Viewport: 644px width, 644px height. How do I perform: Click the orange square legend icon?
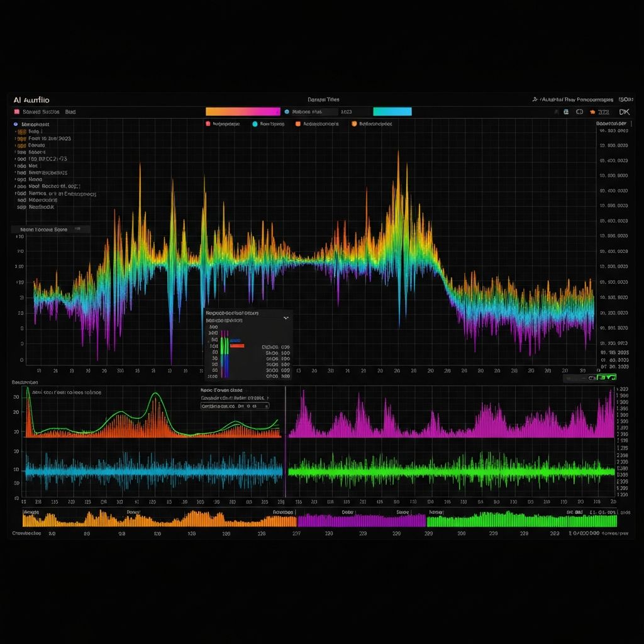coord(298,125)
